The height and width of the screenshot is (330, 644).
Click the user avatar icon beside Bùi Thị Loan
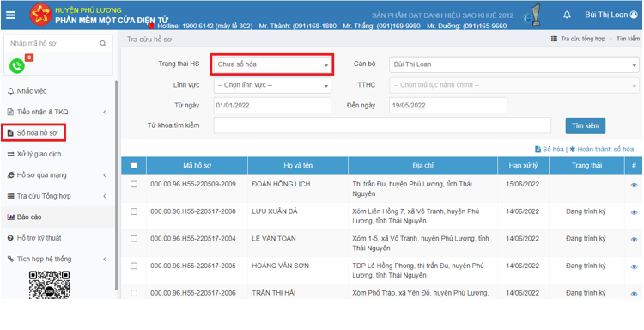tap(634, 15)
